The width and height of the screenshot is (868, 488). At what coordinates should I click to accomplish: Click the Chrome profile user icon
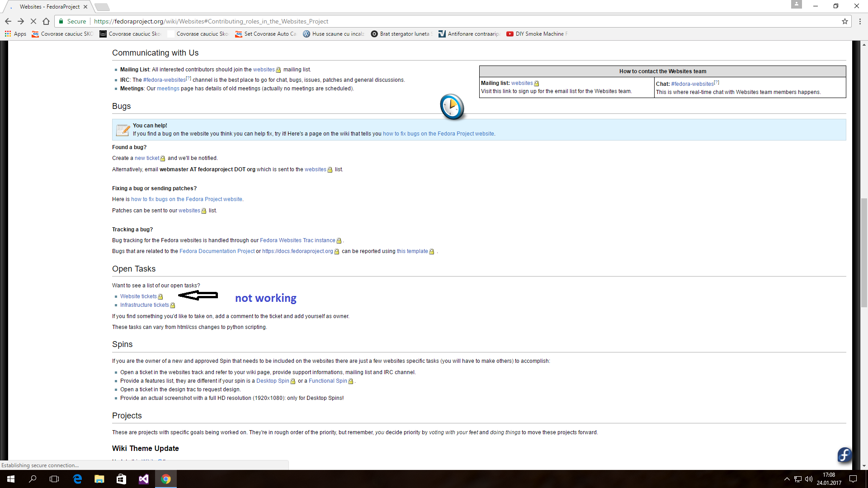coord(797,4)
